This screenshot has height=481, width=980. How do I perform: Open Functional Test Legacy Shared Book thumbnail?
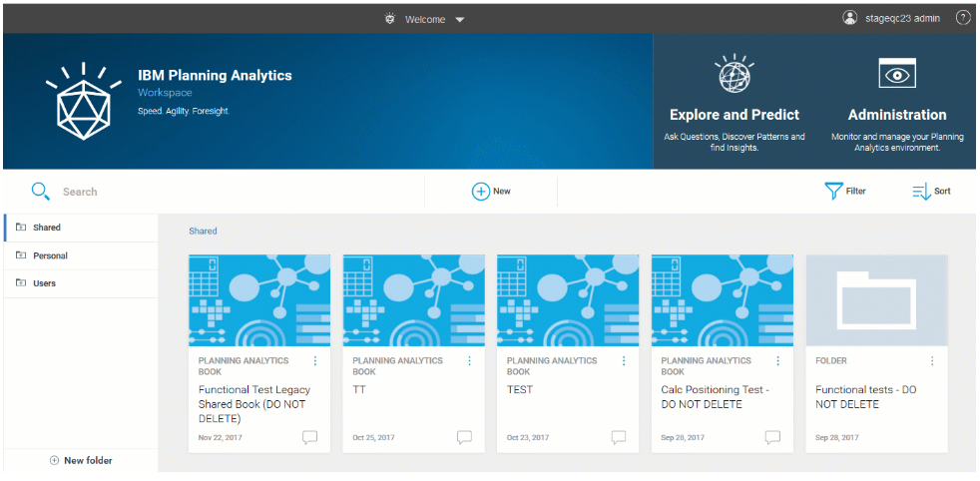259,300
